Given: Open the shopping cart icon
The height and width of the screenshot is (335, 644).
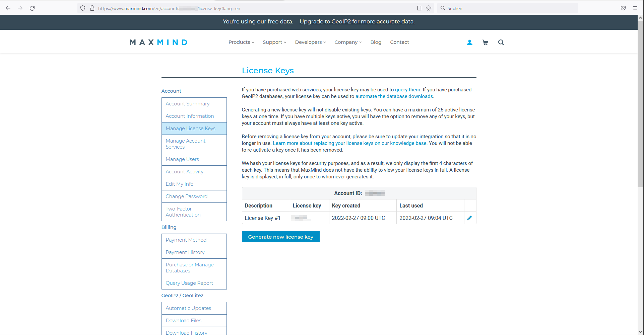Looking at the screenshot, I should tap(485, 43).
